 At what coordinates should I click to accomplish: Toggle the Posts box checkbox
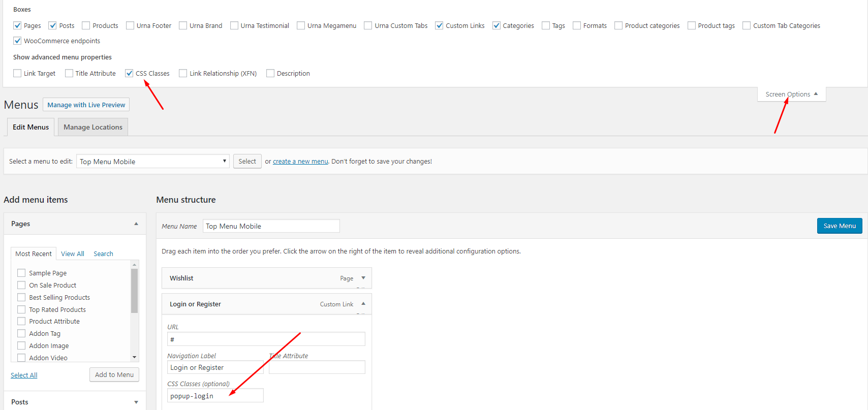pyautogui.click(x=52, y=25)
